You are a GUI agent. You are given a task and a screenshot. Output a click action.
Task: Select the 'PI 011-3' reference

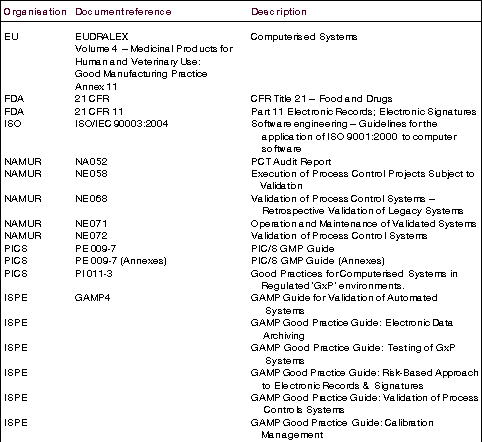click(94, 274)
